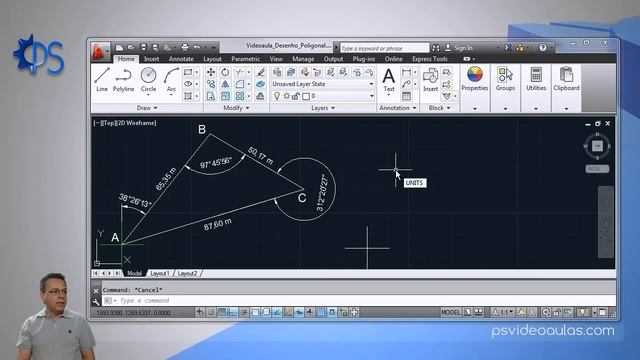The width and height of the screenshot is (640, 360).
Task: Click the Open file icon in quick access toolbar
Action: point(131,47)
